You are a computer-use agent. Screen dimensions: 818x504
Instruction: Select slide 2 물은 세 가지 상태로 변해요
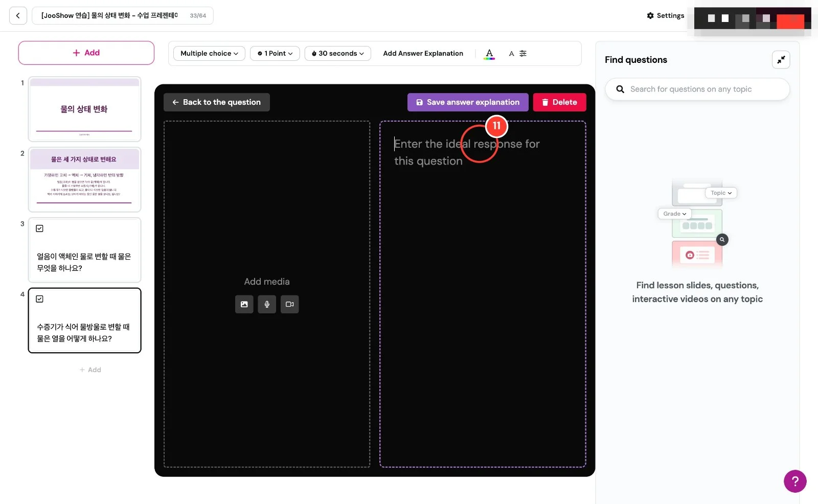pos(84,179)
